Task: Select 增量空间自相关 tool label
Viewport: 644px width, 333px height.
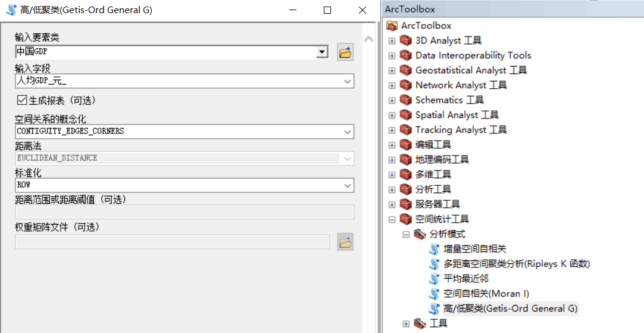Action: pos(475,249)
